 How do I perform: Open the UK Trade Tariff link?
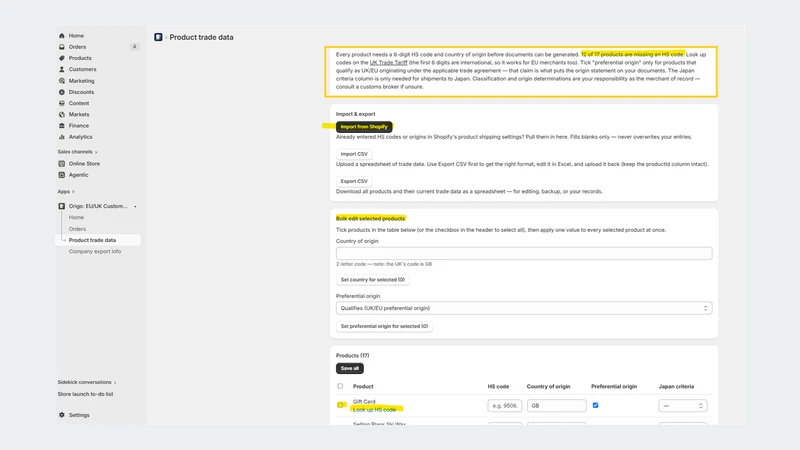388,63
